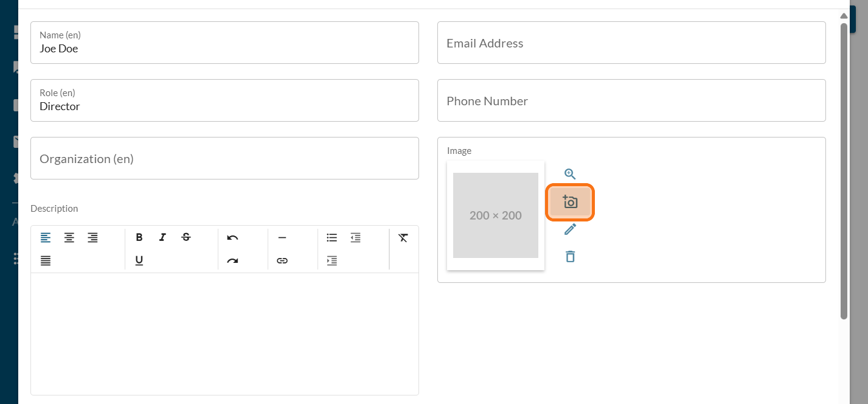The width and height of the screenshot is (868, 404).
Task: Toggle strikethrough formatting
Action: [186, 237]
